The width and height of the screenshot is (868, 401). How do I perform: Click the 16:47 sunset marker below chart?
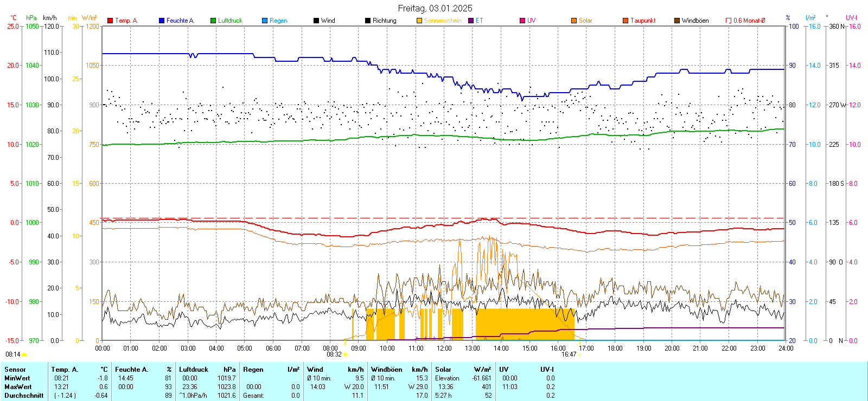[x=569, y=354]
